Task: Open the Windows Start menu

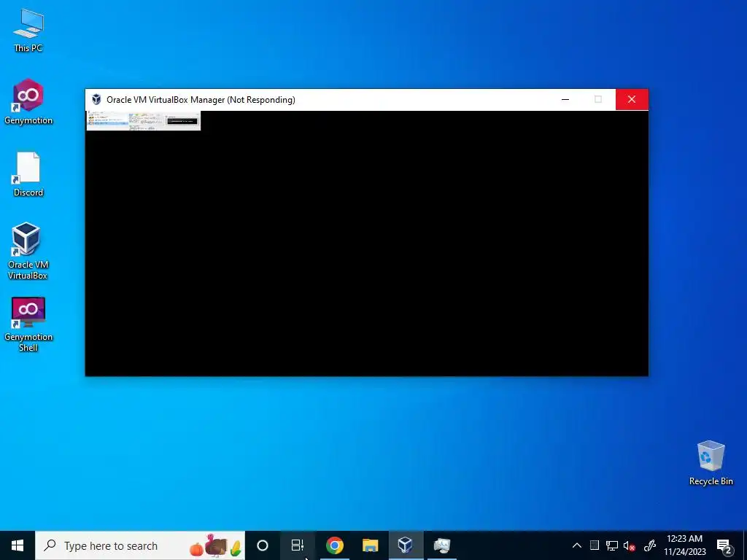Action: tap(18, 545)
